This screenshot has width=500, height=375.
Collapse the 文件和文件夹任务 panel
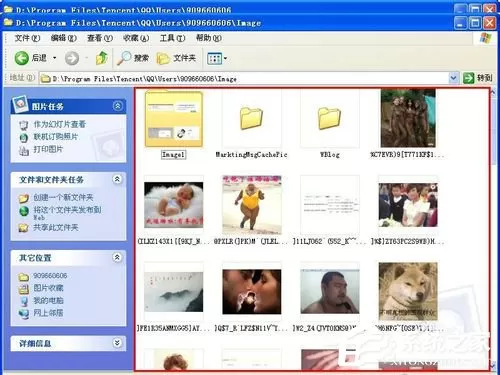pyautogui.click(x=117, y=179)
